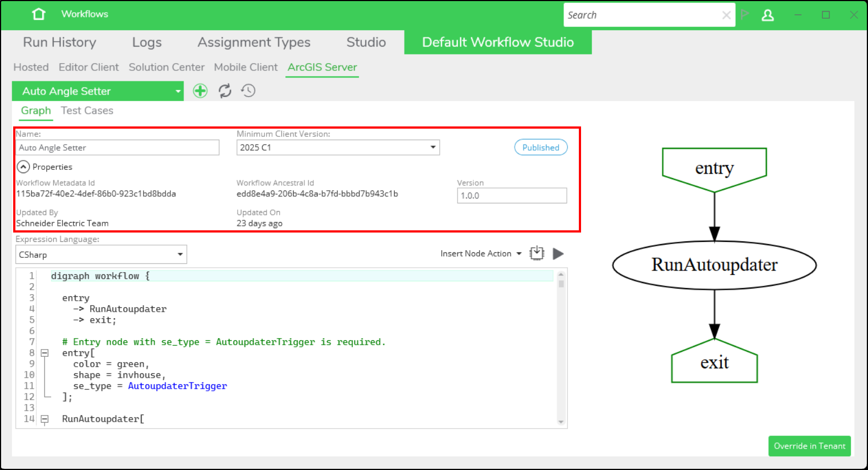Click the '23 days ago' text
868x470 pixels.
click(x=259, y=223)
